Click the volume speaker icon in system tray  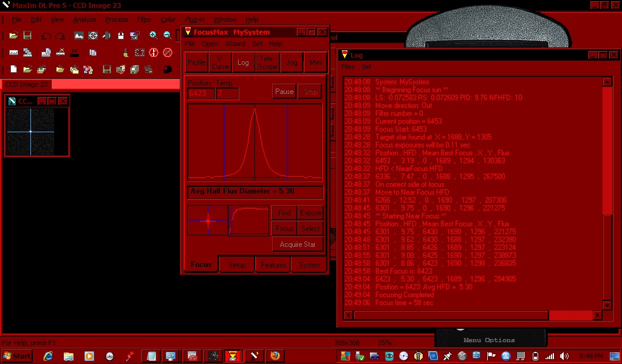click(x=564, y=356)
